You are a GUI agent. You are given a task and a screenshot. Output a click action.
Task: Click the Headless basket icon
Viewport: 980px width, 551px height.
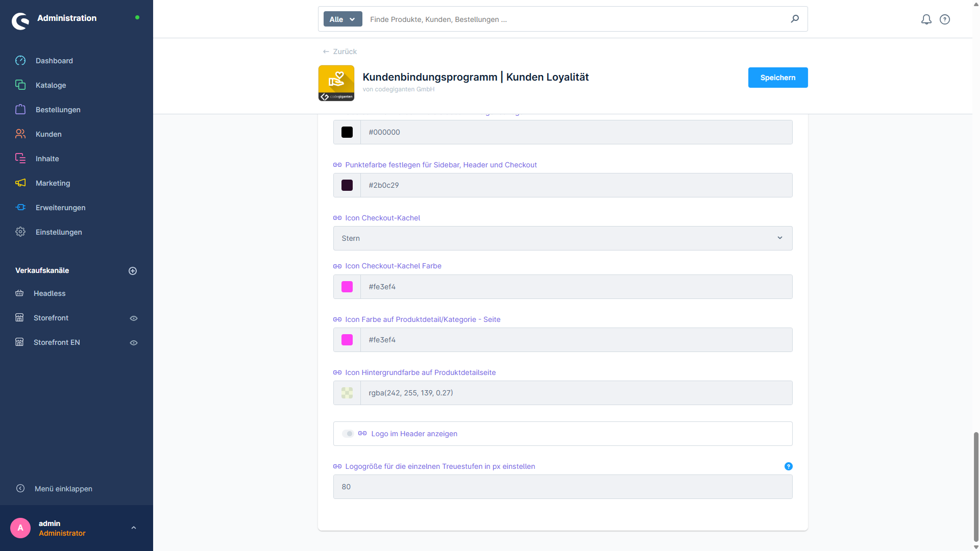tap(19, 293)
